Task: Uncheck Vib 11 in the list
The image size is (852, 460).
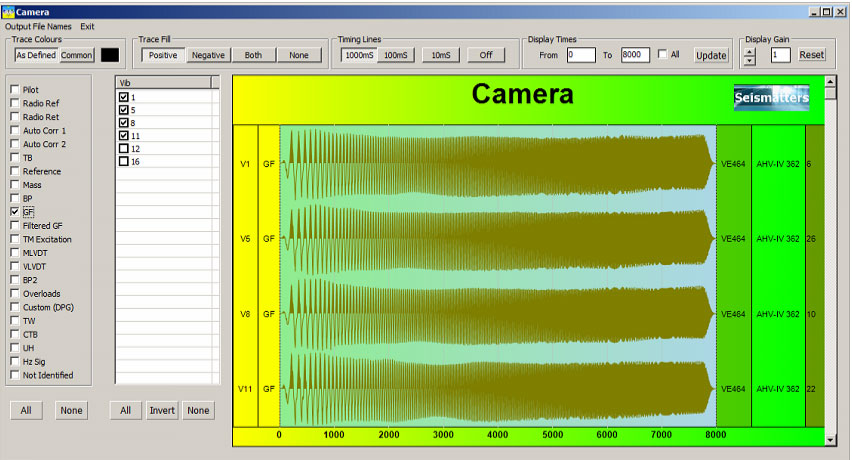Action: click(x=123, y=136)
